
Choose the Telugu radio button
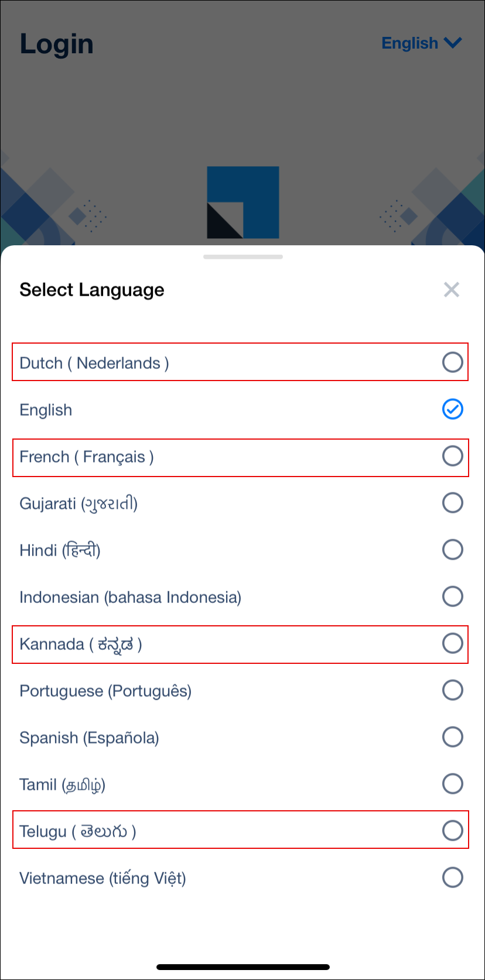pos(452,831)
